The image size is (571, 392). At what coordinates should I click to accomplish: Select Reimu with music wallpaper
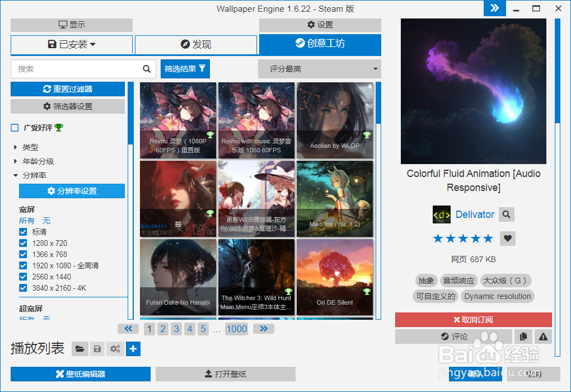point(256,120)
